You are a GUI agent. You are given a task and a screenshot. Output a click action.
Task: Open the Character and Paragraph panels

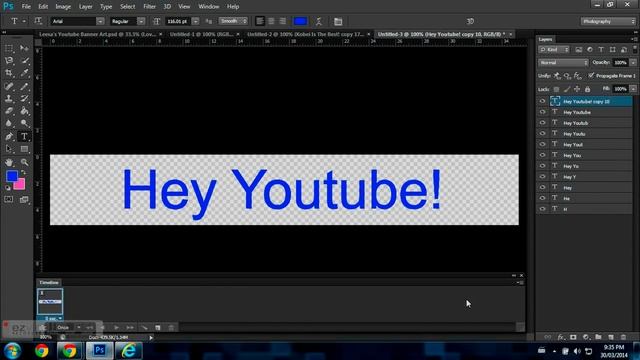[x=338, y=21]
